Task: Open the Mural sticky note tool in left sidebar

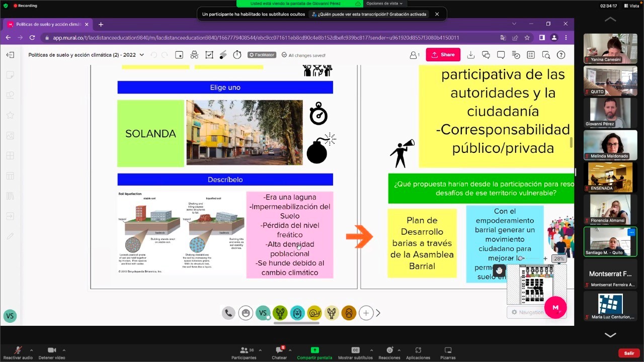Action: click(x=10, y=75)
